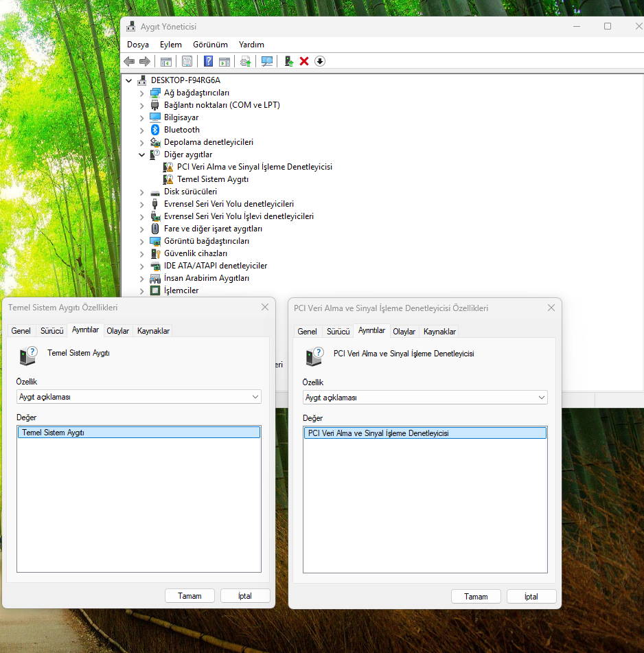Expand the Bluetooth category
Viewport: 644px width, 653px height.
[142, 130]
